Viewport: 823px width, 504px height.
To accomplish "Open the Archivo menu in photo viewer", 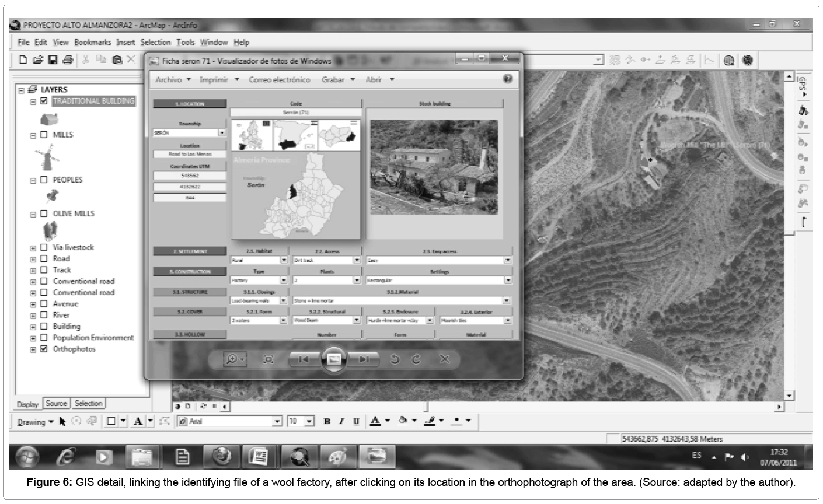I will 169,80.
